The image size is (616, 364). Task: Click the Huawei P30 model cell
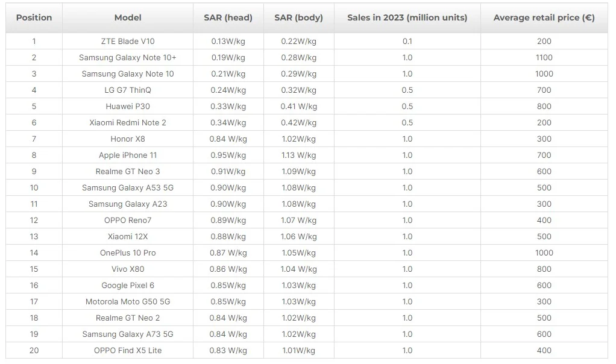128,107
